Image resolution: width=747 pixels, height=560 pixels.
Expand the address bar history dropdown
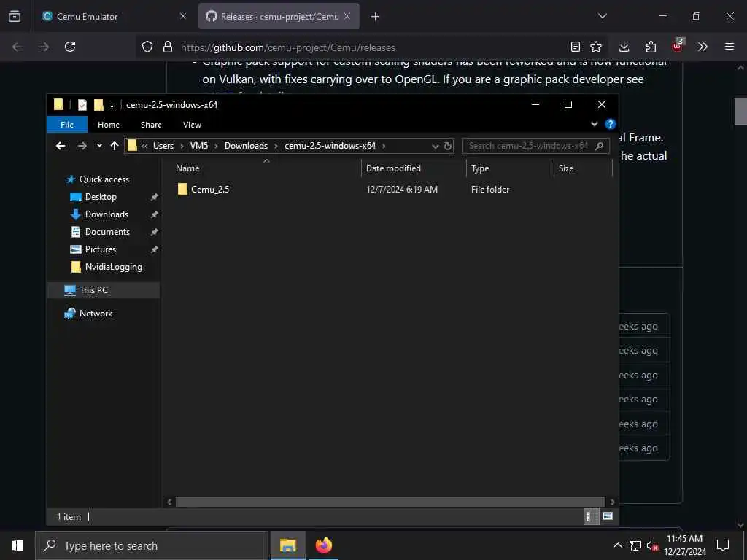pyautogui.click(x=435, y=146)
